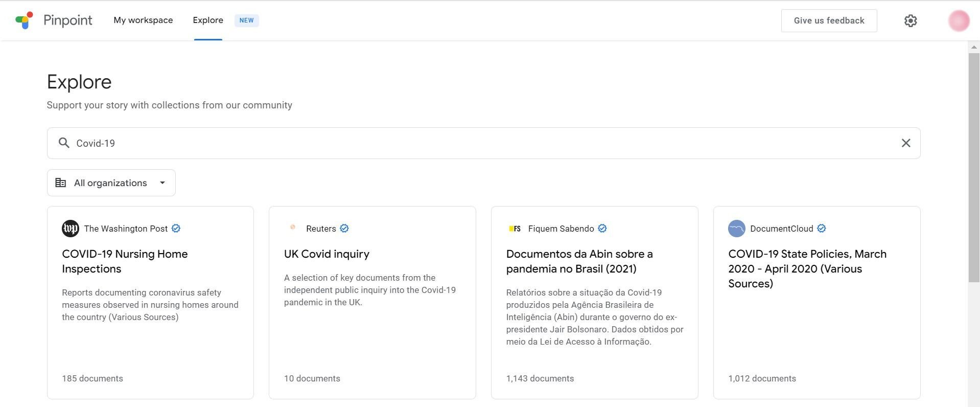Clear the search with the X icon
This screenshot has width=980, height=407.
[906, 143]
